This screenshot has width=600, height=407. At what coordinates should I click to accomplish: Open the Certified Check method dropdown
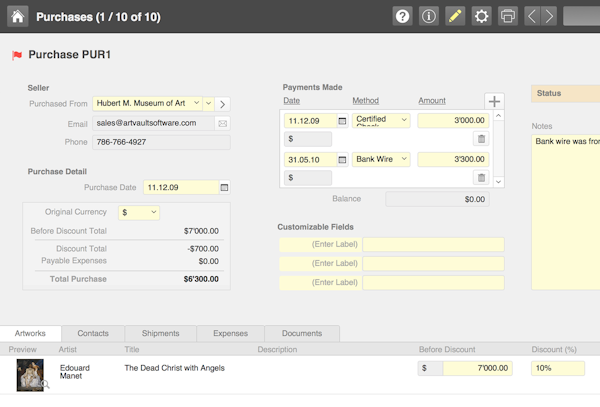pos(403,120)
